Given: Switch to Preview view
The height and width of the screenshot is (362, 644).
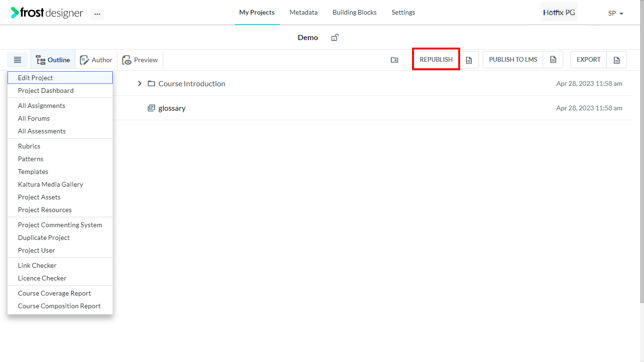Looking at the screenshot, I should (x=140, y=60).
